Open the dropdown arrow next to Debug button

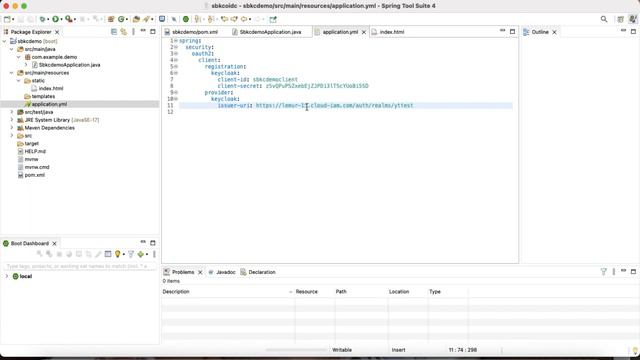coord(48,20)
